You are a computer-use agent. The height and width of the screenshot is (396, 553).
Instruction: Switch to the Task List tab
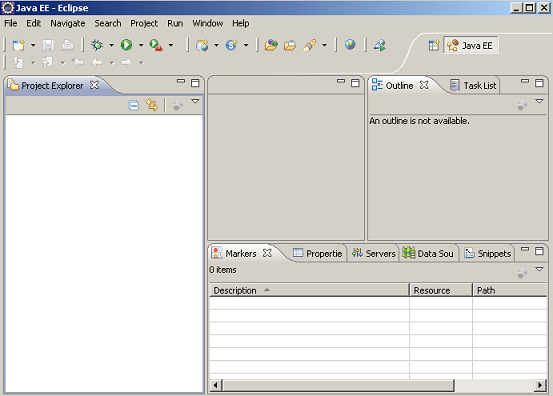[x=473, y=86]
